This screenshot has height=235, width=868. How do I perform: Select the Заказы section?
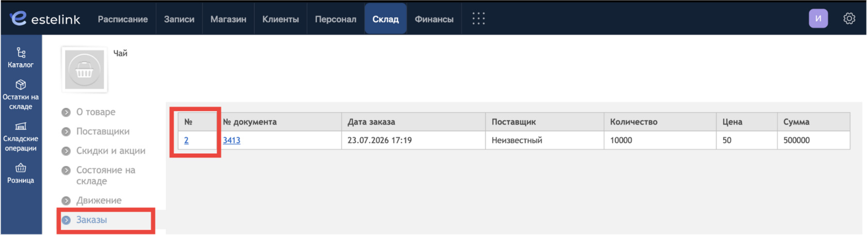[x=91, y=220]
